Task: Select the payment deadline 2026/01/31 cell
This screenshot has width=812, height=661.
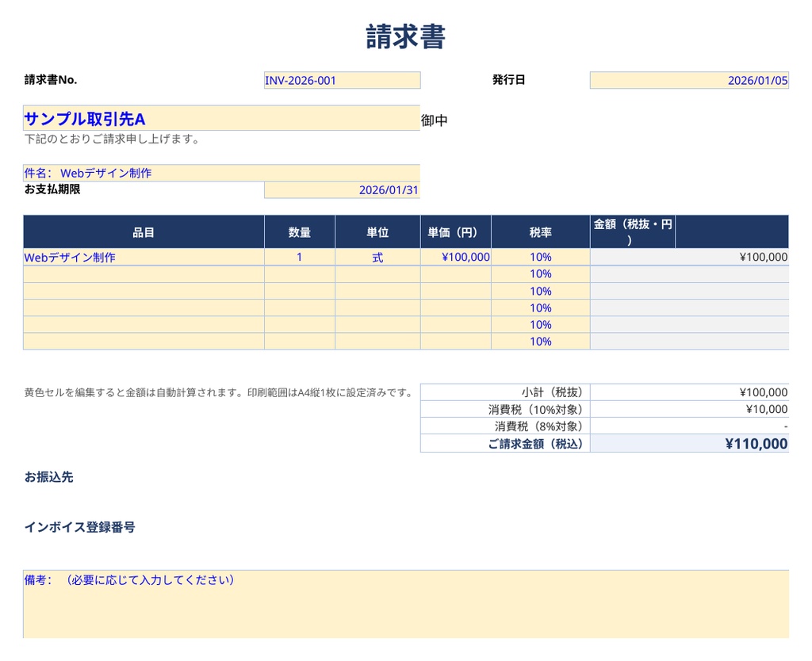Action: tap(343, 190)
